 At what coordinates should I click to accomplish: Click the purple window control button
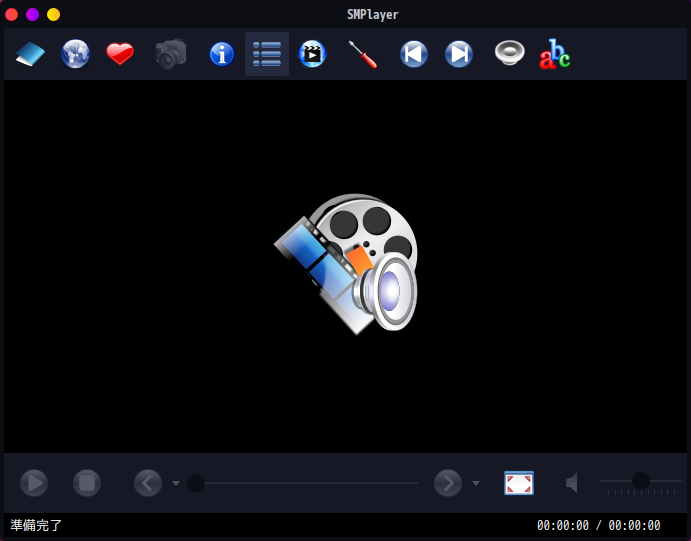pos(33,15)
